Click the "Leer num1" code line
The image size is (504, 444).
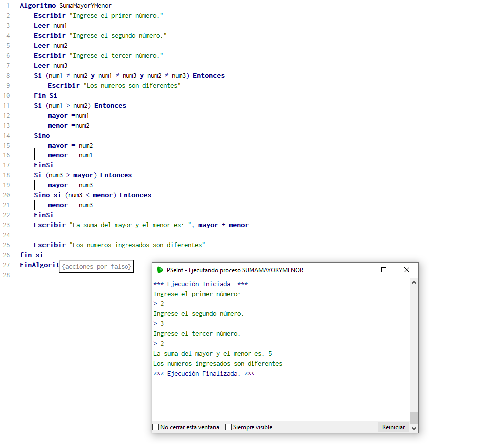50,26
